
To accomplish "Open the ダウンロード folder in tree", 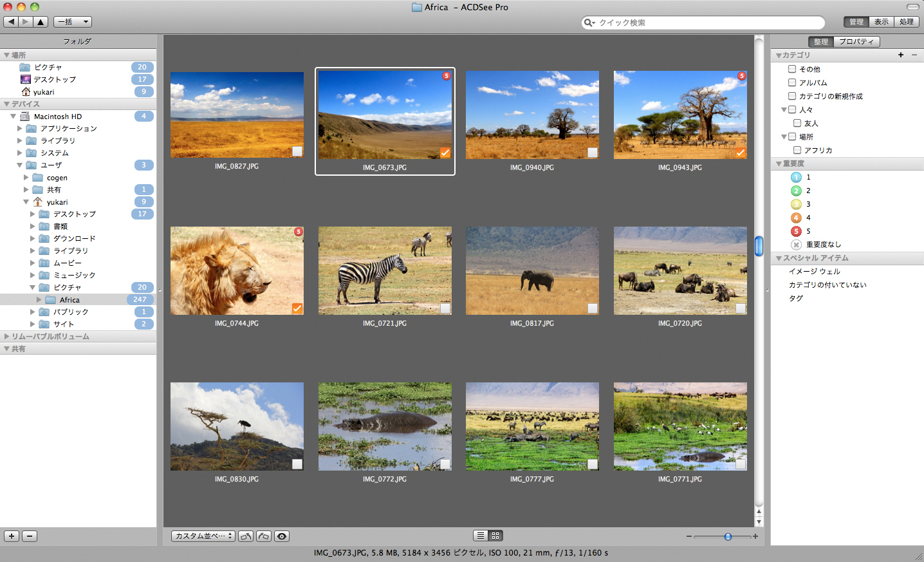I will tap(74, 239).
